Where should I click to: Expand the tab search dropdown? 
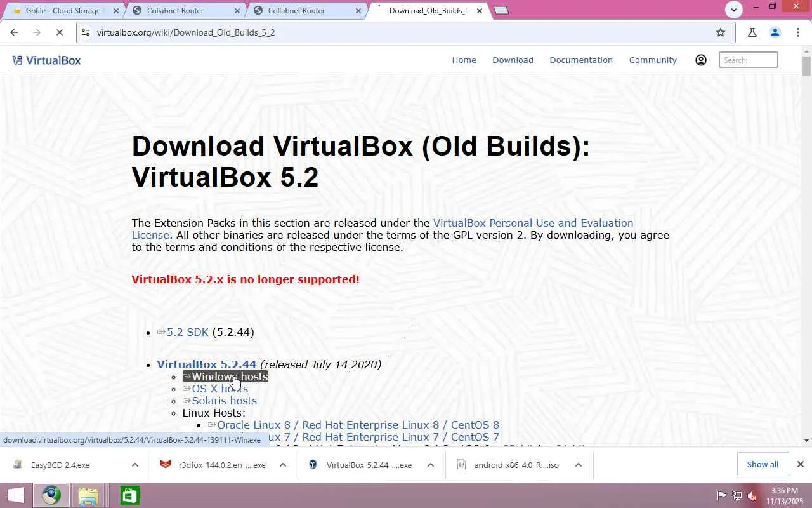click(734, 10)
